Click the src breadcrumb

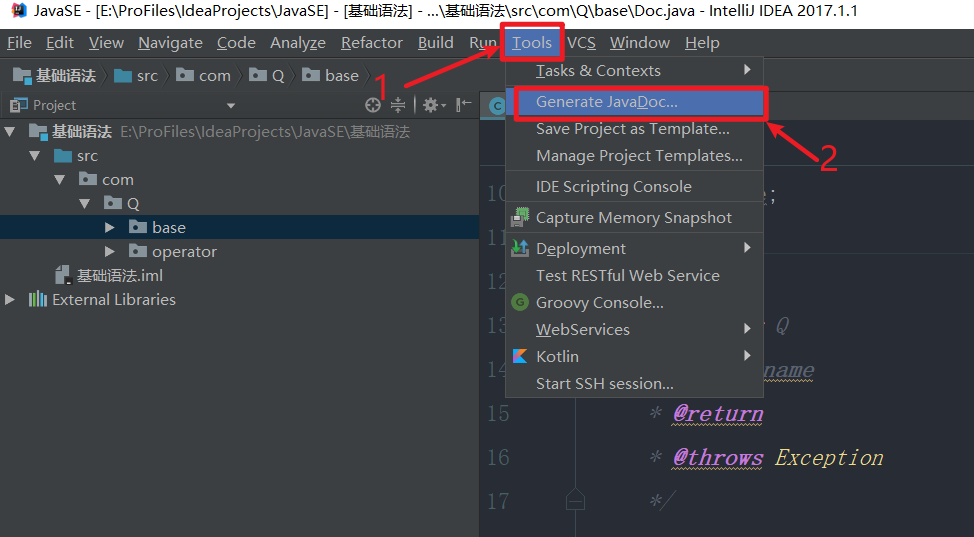coord(137,76)
